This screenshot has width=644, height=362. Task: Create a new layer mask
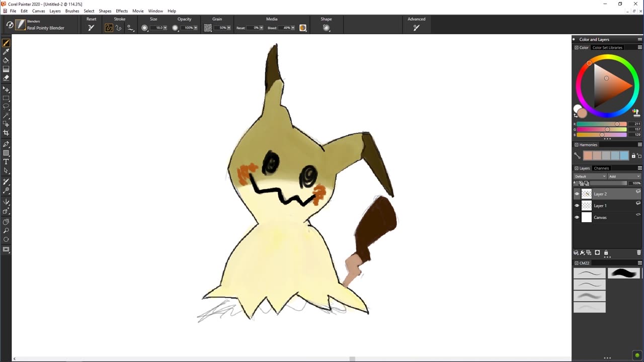coord(597,252)
